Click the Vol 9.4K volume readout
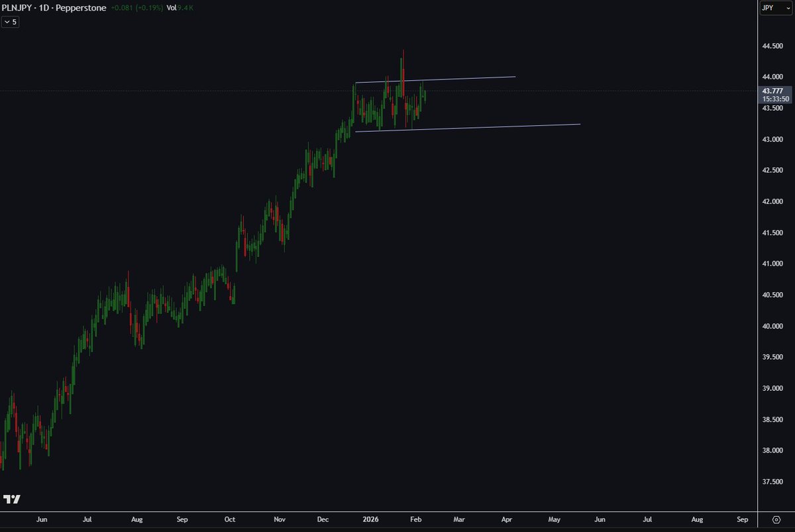The image size is (795, 532). 181,8
